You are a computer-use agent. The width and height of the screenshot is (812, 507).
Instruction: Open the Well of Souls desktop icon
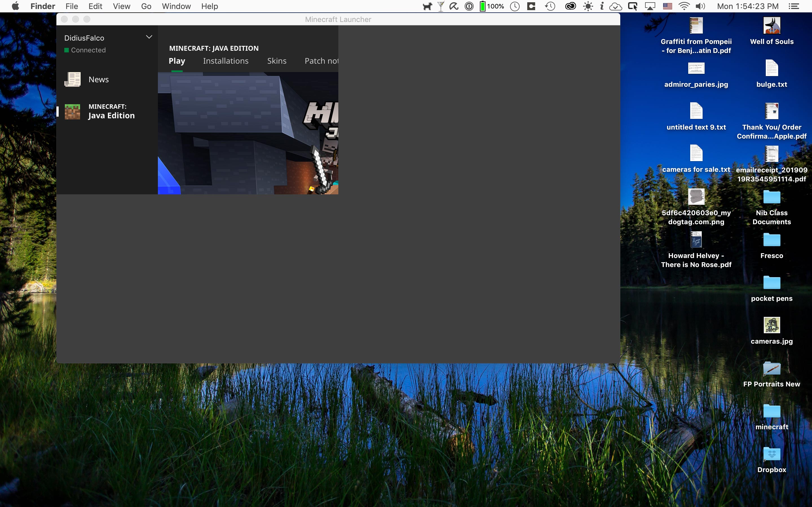(x=771, y=26)
